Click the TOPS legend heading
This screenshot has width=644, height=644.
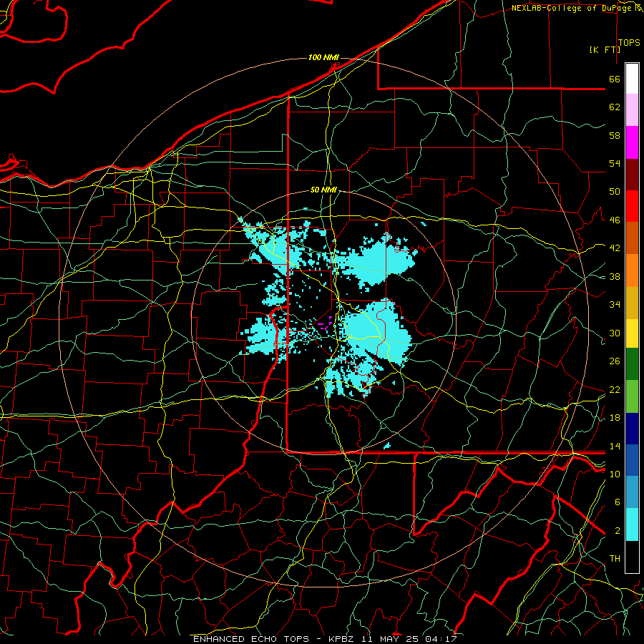629,43
